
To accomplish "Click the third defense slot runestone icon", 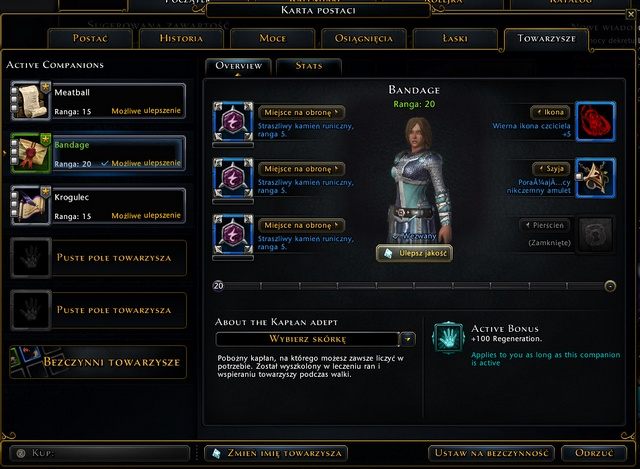I will 233,234.
